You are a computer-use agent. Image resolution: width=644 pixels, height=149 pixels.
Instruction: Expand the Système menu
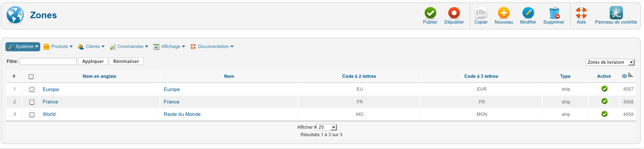point(23,47)
